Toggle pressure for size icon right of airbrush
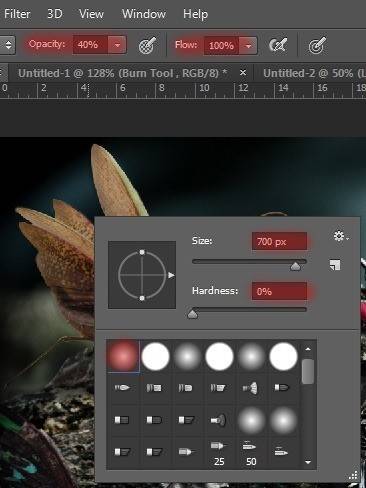Image resolution: width=366 pixels, height=488 pixels. click(x=317, y=45)
